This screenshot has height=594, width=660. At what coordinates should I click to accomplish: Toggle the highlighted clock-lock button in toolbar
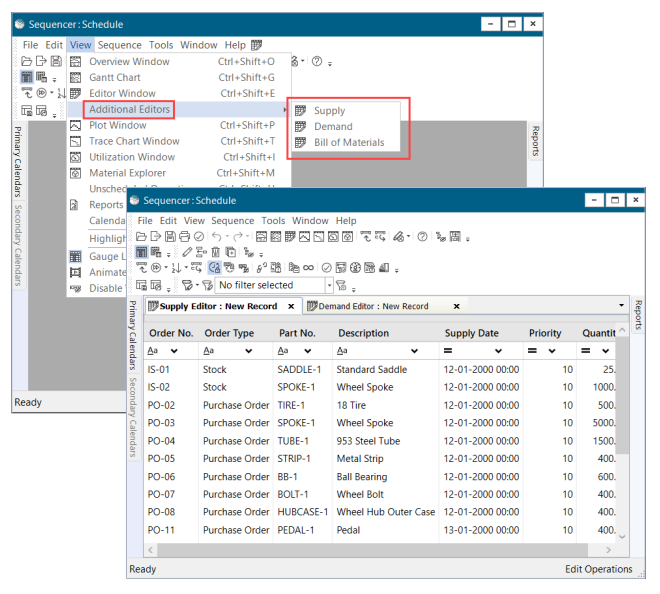tap(215, 268)
